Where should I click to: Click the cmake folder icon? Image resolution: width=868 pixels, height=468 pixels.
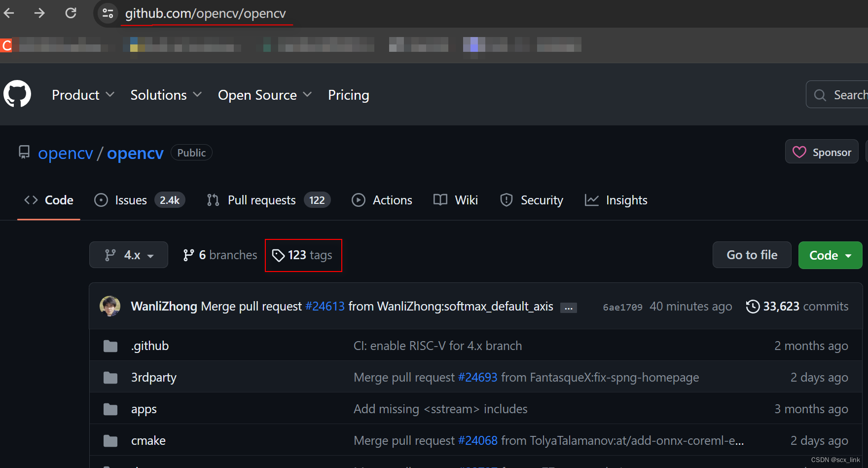coord(110,441)
